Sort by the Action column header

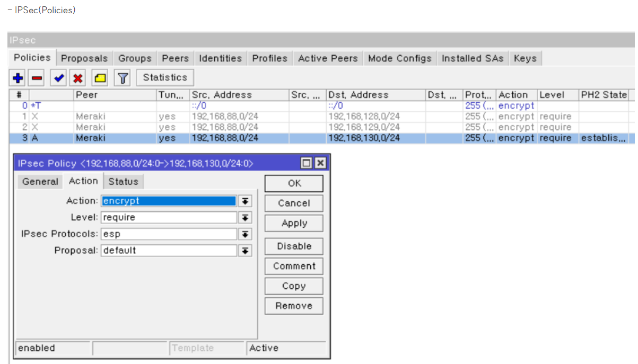517,95
